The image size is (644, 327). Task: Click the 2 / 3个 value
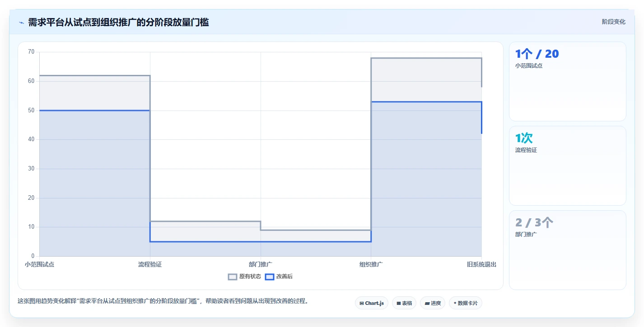[x=534, y=222]
